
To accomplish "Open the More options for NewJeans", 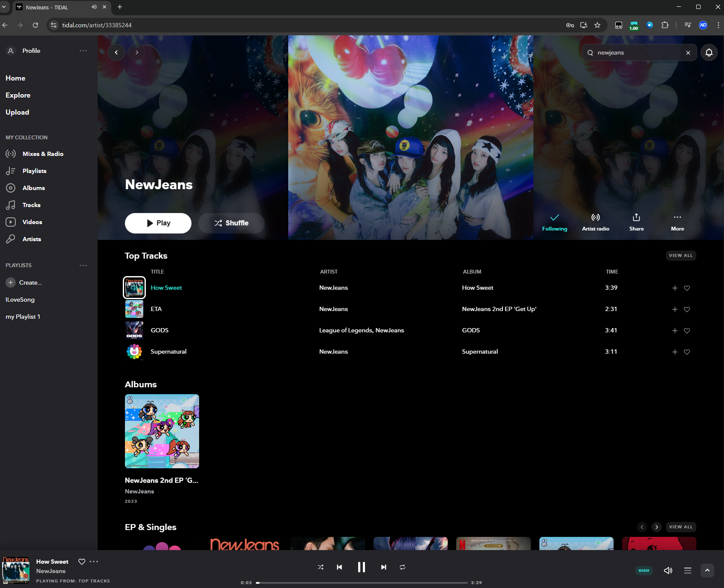I will click(677, 222).
